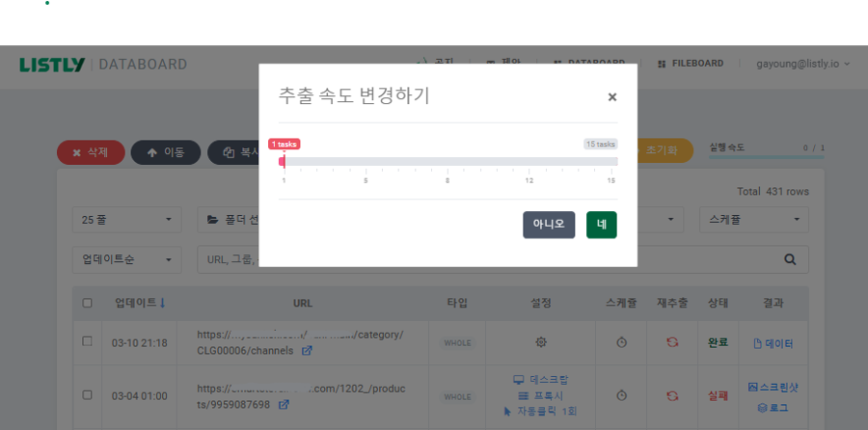Open the 폴더 선택 folder dropdown
The image size is (868, 430).
click(x=228, y=220)
